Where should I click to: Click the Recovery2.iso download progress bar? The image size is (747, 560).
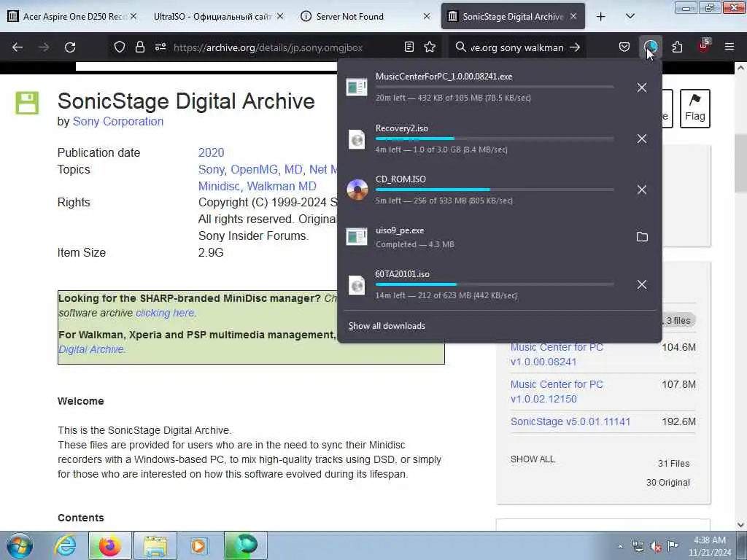pos(495,139)
